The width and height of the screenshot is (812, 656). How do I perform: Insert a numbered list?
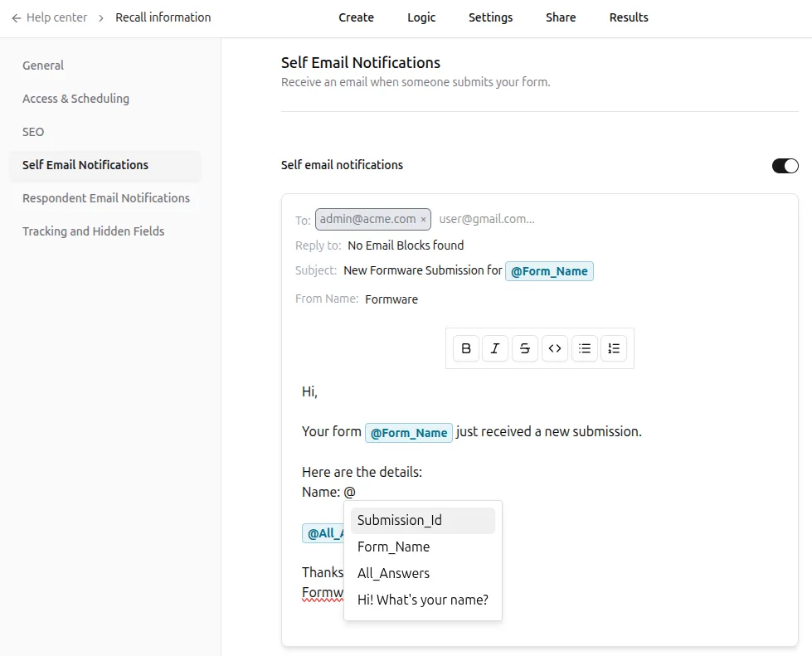[x=614, y=348]
